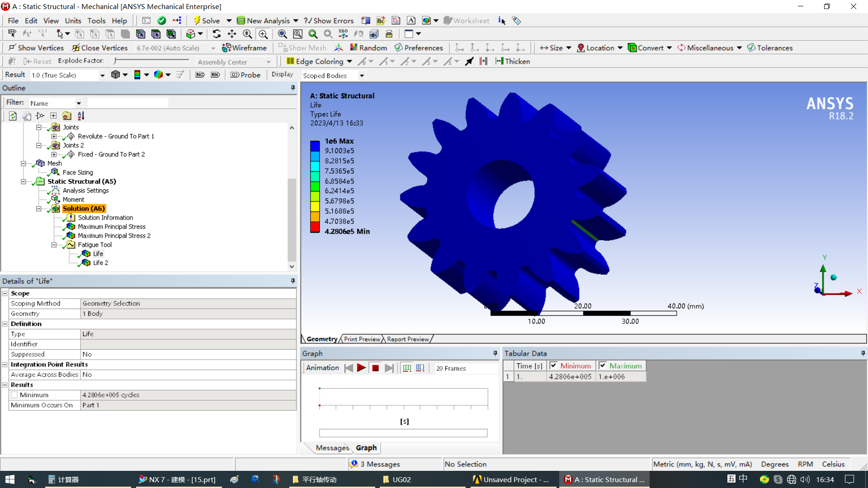Click the green check mark toolbar icon
The image size is (868, 488).
[161, 20]
